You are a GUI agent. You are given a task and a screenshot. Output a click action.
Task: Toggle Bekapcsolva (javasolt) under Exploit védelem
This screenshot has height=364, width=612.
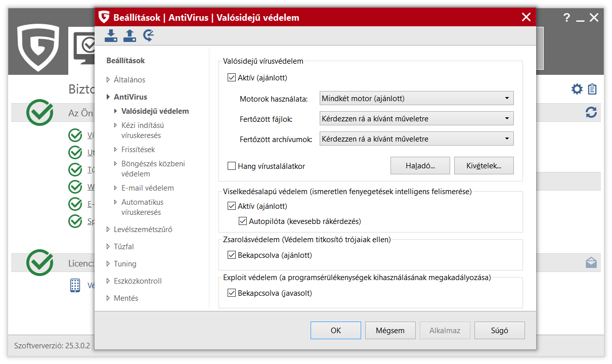232,293
